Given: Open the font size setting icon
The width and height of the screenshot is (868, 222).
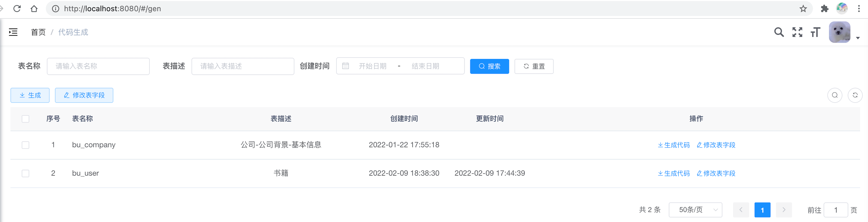Looking at the screenshot, I should [x=816, y=32].
